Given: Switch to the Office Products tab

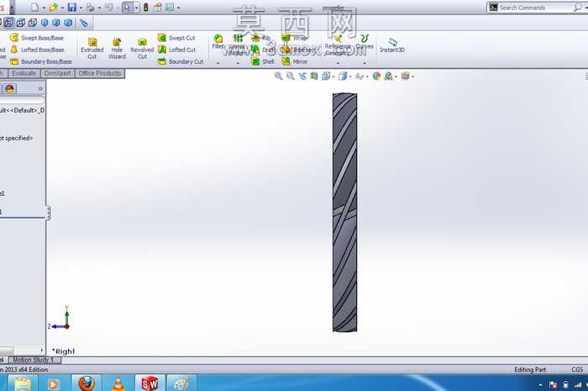Looking at the screenshot, I should point(100,73).
